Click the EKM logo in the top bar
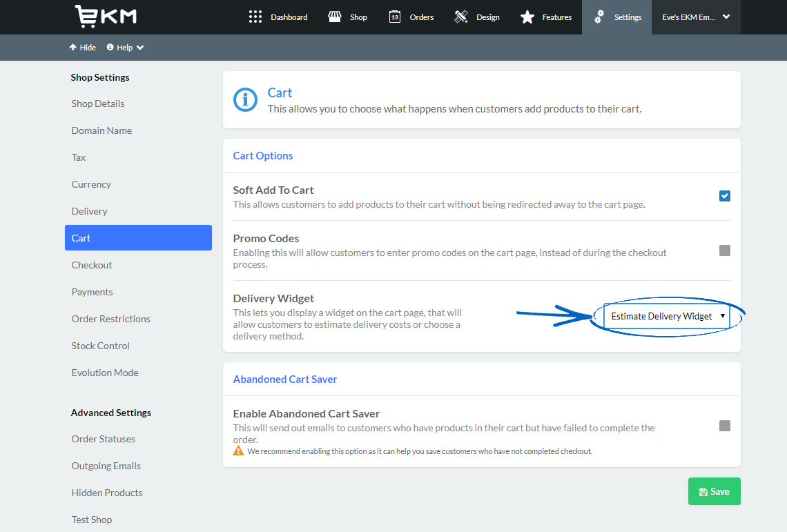Viewport: 787px width, 532px height. [x=105, y=16]
